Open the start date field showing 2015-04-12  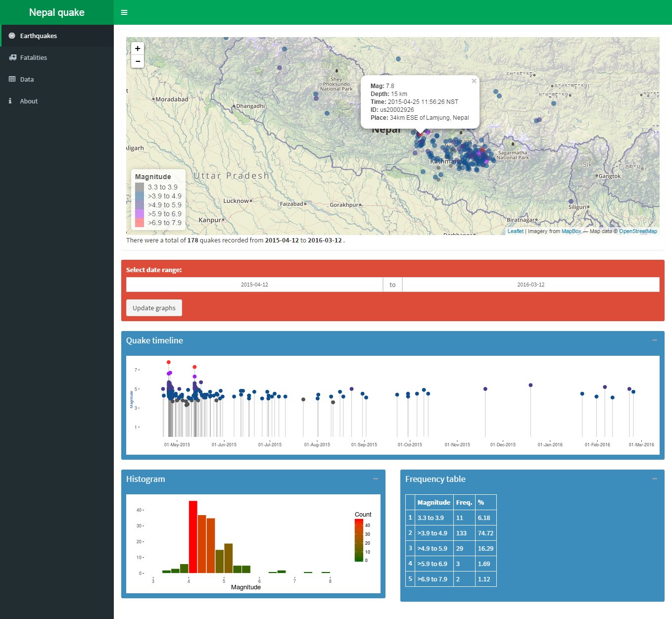pyautogui.click(x=254, y=285)
